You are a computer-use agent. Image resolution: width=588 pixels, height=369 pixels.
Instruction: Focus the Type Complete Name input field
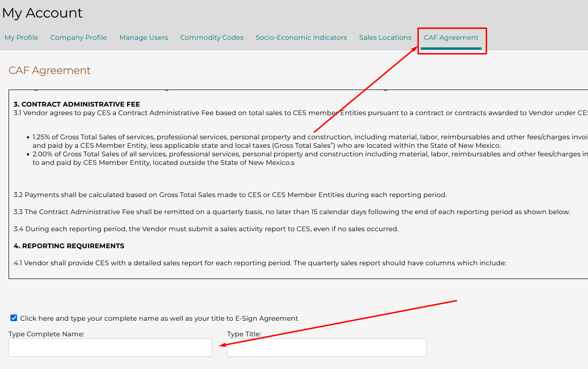coord(110,347)
